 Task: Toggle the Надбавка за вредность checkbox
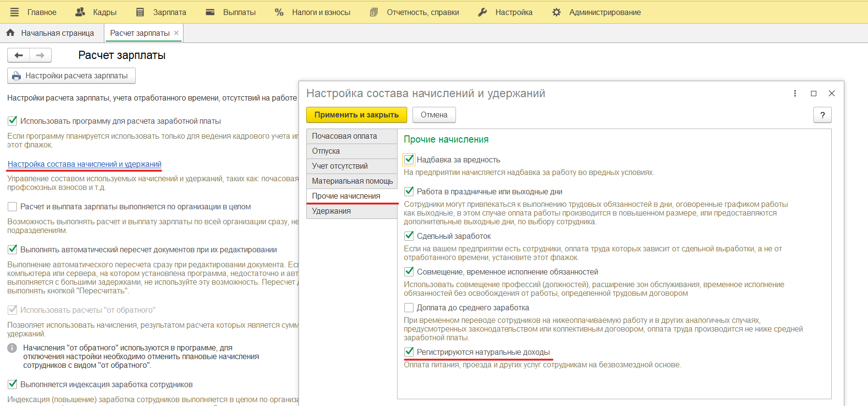click(409, 159)
